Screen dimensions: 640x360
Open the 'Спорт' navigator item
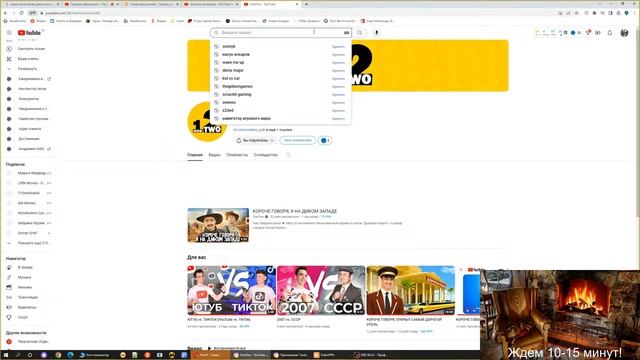24,317
